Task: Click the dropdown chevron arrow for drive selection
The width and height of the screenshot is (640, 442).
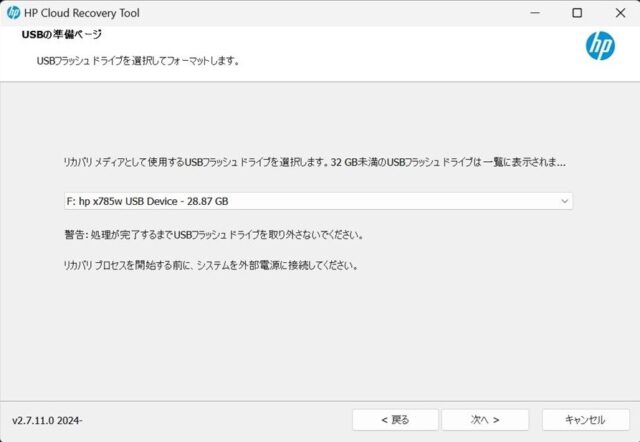Action: 564,201
